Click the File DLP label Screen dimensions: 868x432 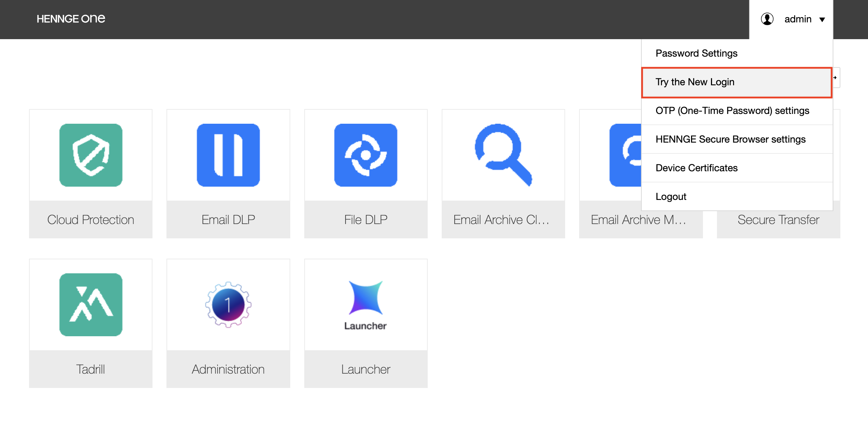(365, 219)
